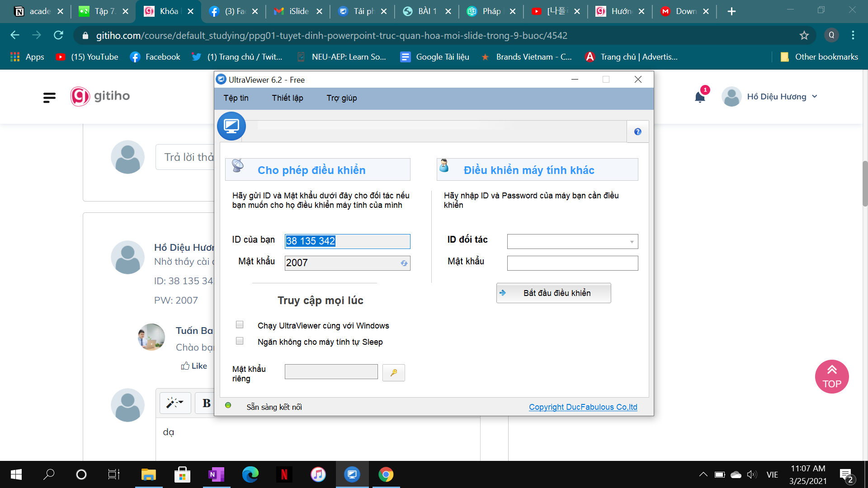Open the Windows Start menu
868x488 pixels.
[x=16, y=474]
